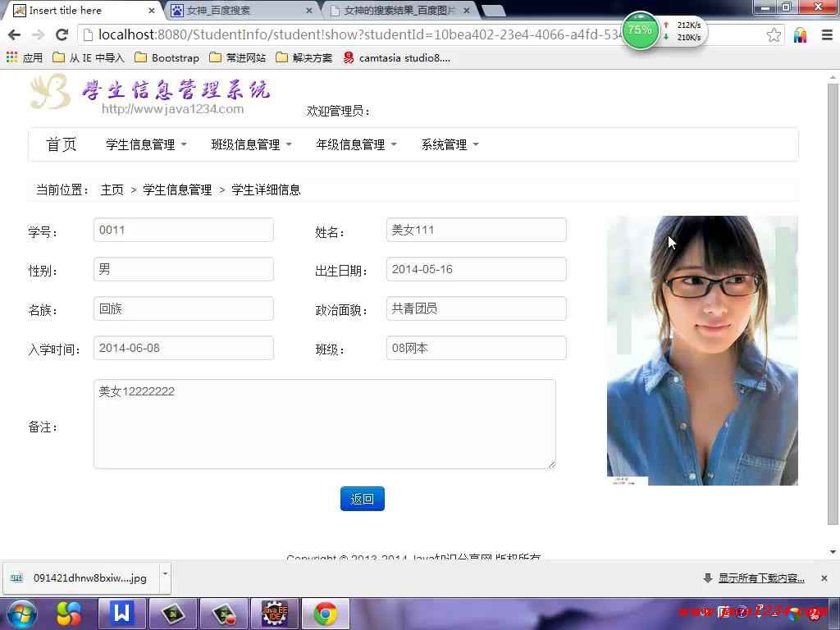The image size is (840, 630).
Task: Click the browser forward arrow
Action: pos(38,34)
